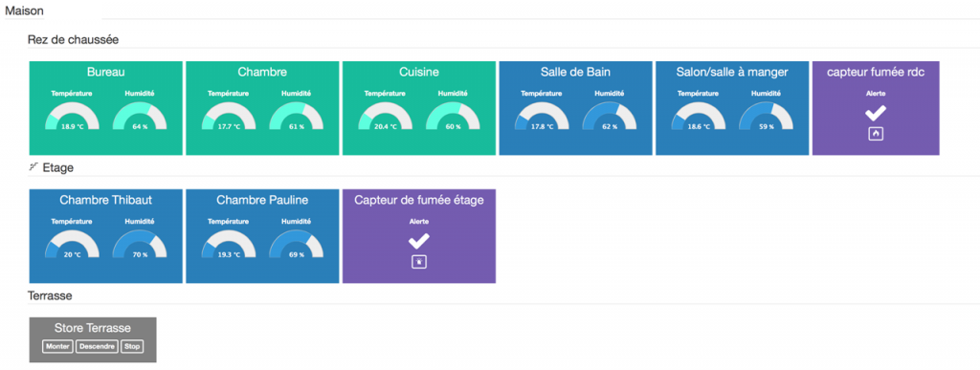Click the Cuisine tile title
Screen dimensions: 980x370
[419, 72]
